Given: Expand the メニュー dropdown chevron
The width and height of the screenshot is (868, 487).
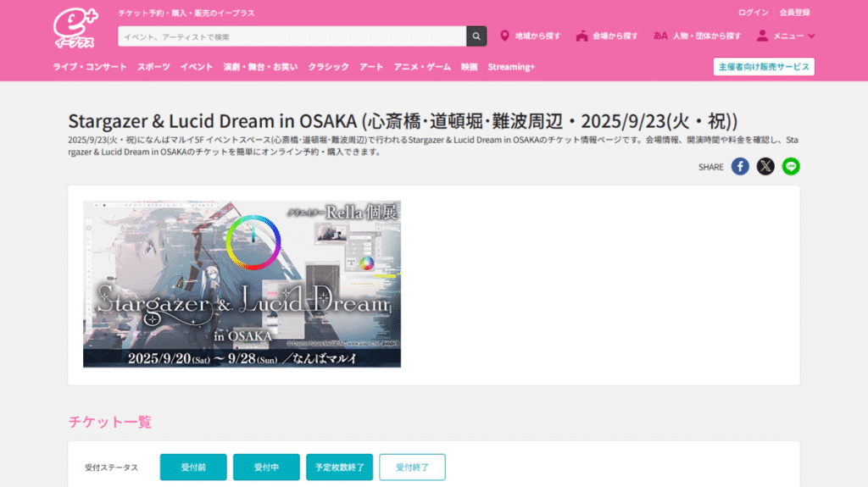Looking at the screenshot, I should (x=811, y=36).
